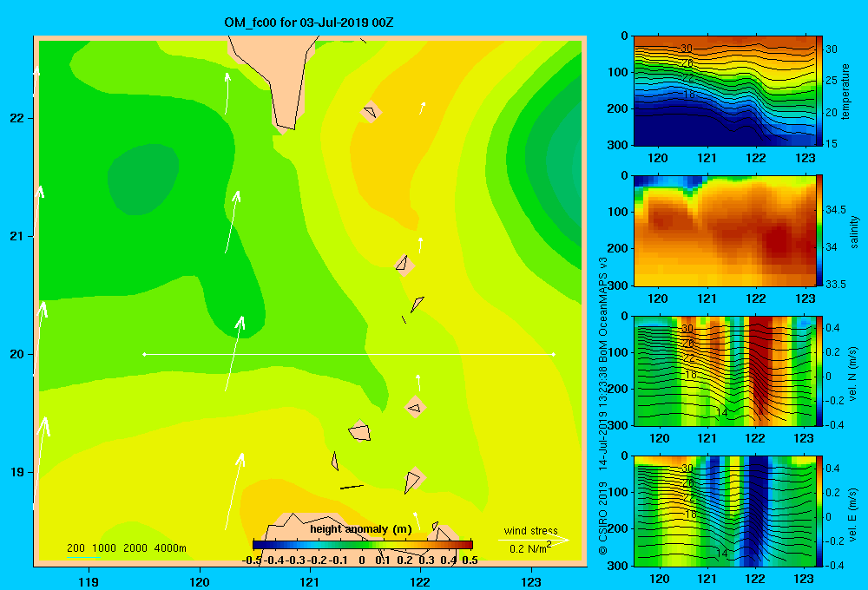Open the vel. E depth section panel
The height and width of the screenshot is (590, 868).
725,511
